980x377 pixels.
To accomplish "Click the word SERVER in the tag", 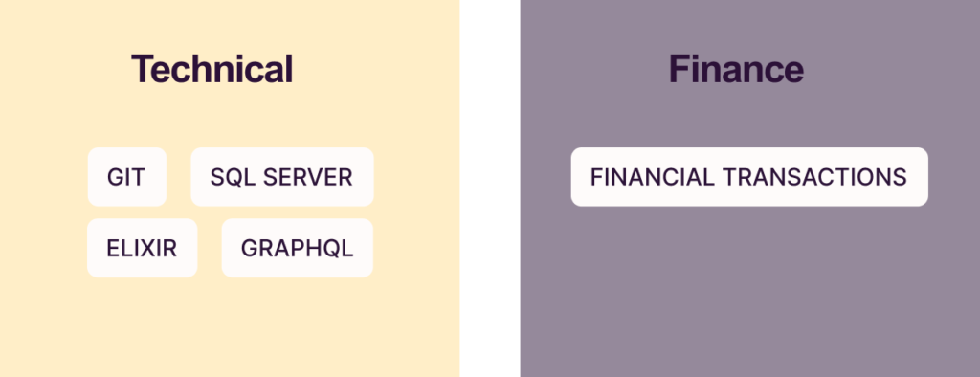I will pos(307,178).
